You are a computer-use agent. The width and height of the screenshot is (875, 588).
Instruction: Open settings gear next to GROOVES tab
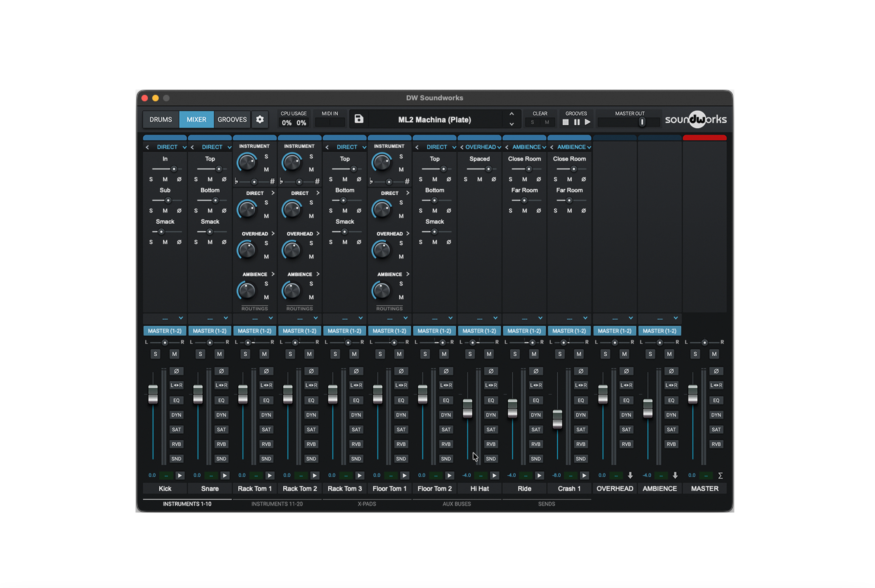(x=260, y=120)
